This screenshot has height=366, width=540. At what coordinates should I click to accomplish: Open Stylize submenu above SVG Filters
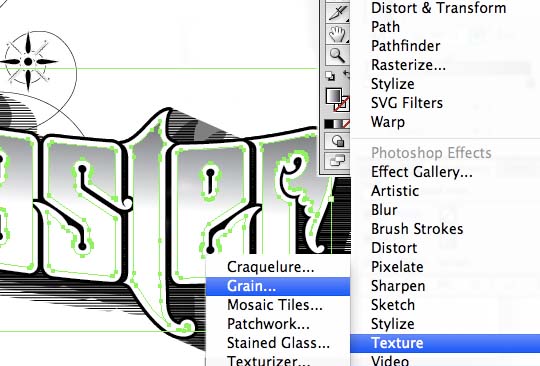coord(393,84)
